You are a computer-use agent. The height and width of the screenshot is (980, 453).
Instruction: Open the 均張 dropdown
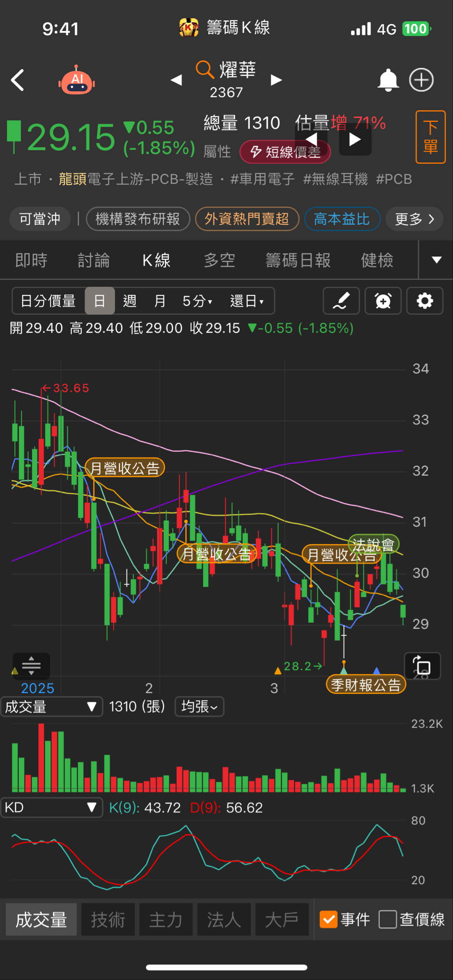click(200, 707)
